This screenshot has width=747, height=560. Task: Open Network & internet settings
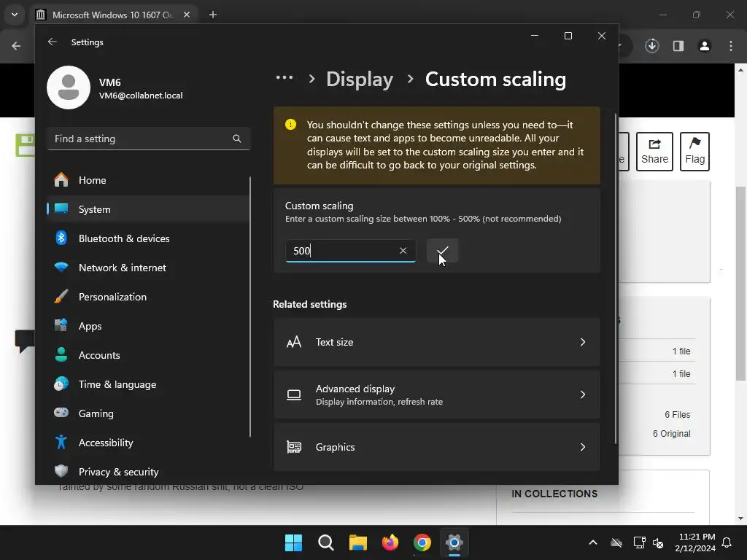coord(148,268)
